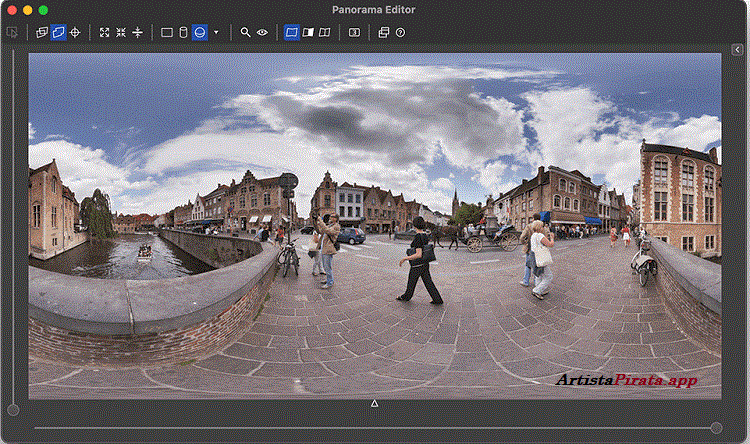Select the stacked-rectangles edit panorama icon
750x444 pixels.
pyautogui.click(x=42, y=32)
